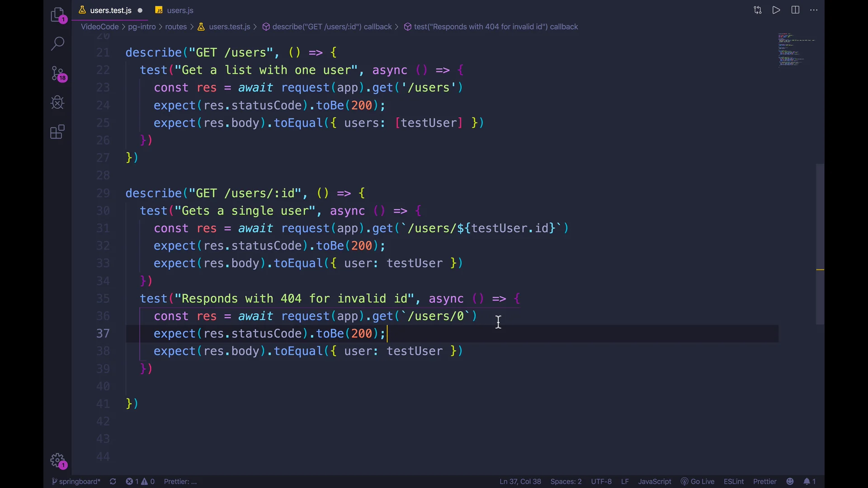Switch to the users.js tab

tap(179, 10)
